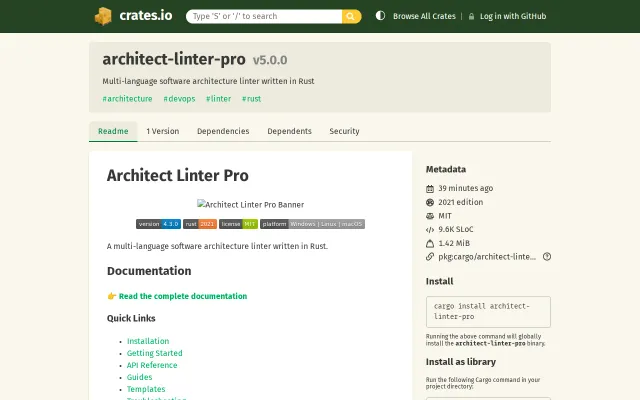Open Browse All Crates
Image resolution: width=640 pixels, height=400 pixels.
(424, 16)
